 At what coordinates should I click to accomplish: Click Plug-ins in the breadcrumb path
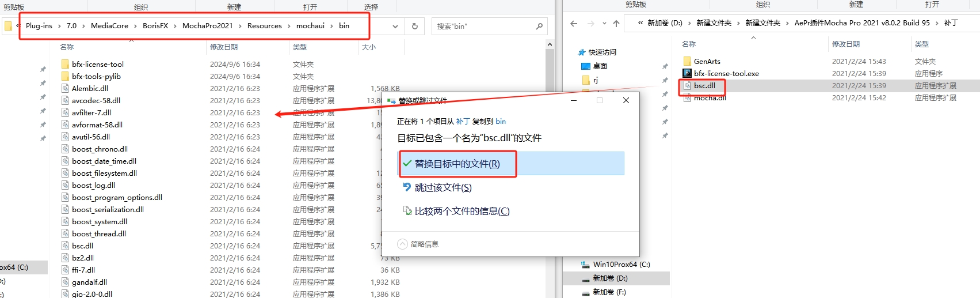39,26
